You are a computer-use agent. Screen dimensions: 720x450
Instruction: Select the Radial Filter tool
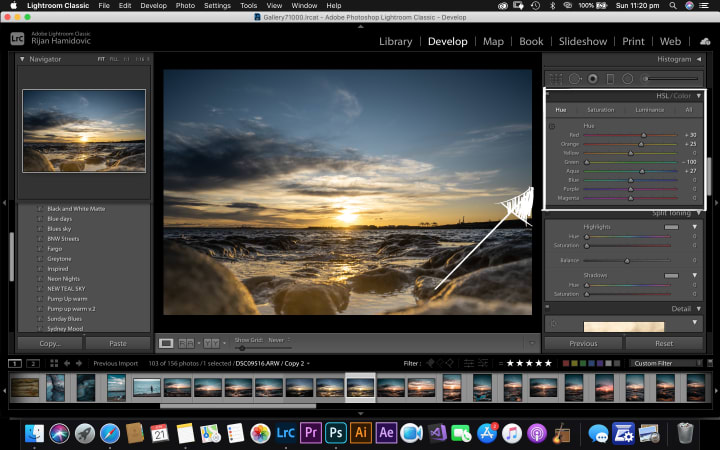(627, 79)
